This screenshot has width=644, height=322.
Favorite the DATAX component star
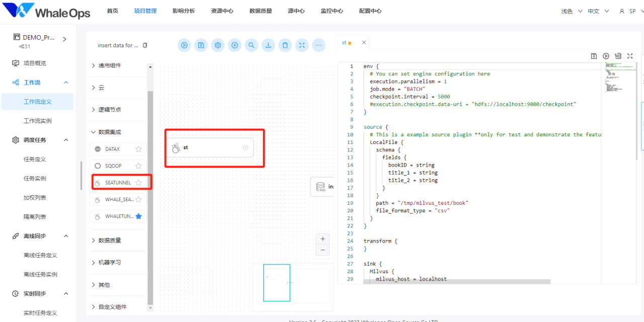click(138, 149)
